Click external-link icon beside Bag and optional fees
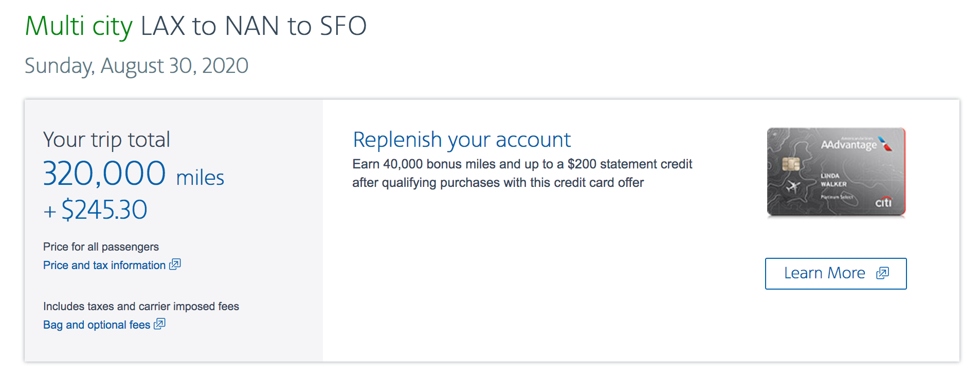This screenshot has height=380, width=980. [x=160, y=324]
